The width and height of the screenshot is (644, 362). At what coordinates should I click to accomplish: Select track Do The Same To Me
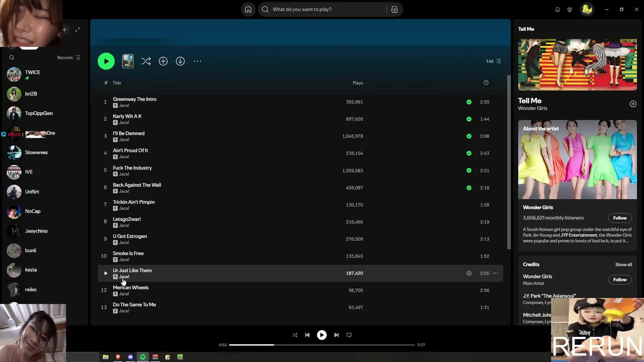[x=300, y=307]
